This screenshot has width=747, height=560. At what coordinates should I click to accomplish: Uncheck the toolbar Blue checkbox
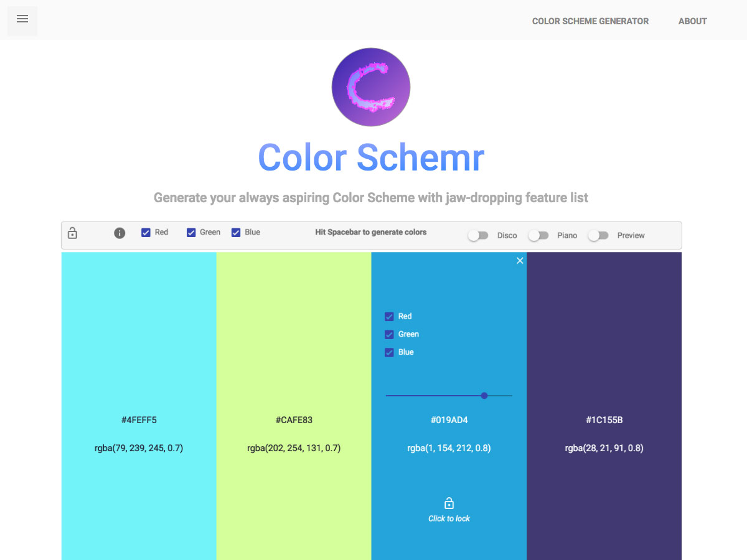[x=236, y=233]
